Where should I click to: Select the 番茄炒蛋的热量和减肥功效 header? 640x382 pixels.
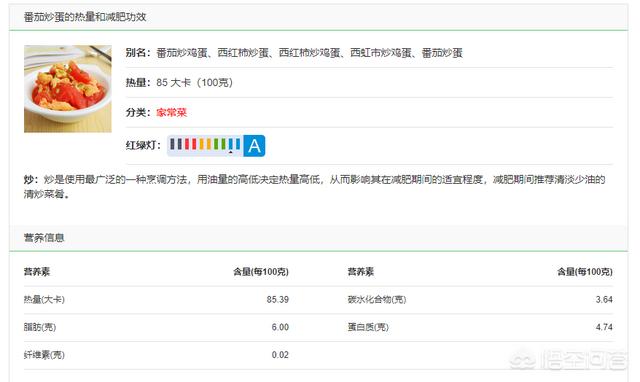click(85, 17)
